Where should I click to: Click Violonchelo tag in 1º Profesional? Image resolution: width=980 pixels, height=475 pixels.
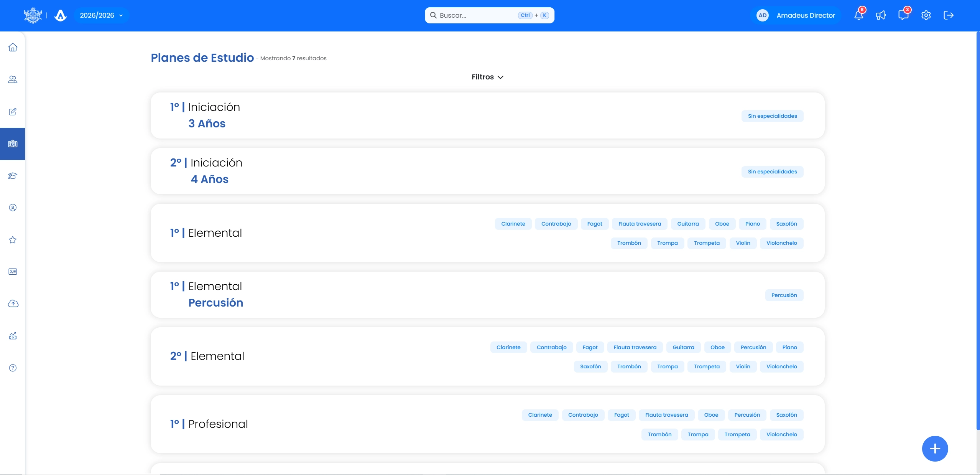(x=781, y=434)
